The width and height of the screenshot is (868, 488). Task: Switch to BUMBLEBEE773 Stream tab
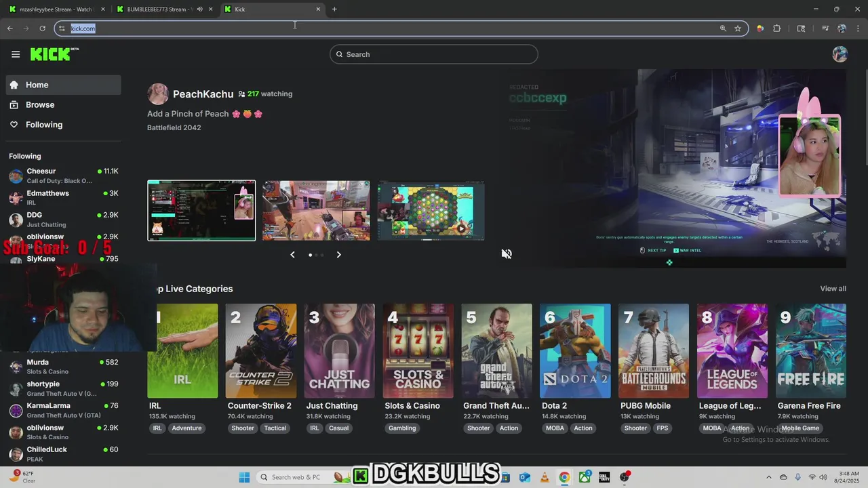pyautogui.click(x=164, y=9)
